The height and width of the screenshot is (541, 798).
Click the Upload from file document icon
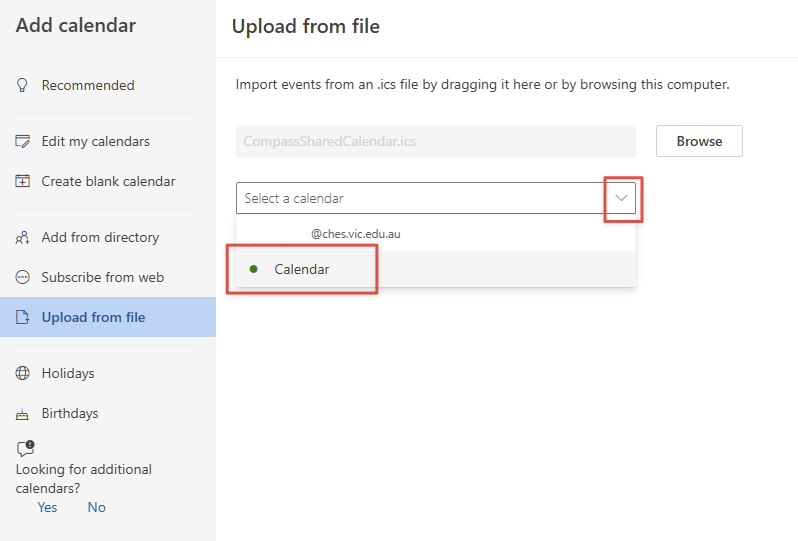pyautogui.click(x=23, y=318)
